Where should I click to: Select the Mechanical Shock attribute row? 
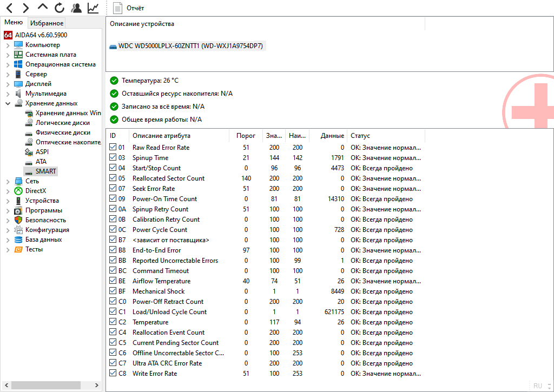(265, 291)
